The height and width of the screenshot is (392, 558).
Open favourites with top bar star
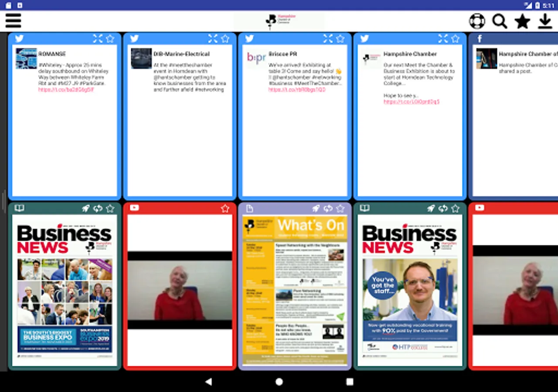coord(522,21)
